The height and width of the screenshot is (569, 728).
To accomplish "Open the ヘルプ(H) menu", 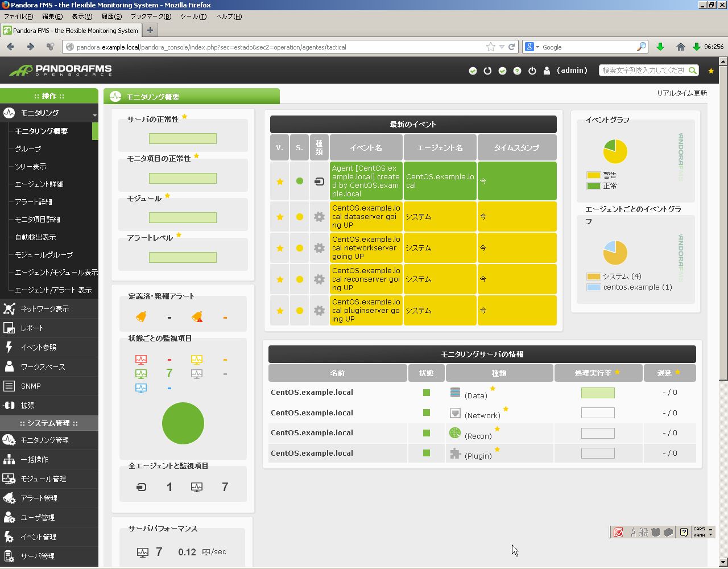I will (229, 17).
